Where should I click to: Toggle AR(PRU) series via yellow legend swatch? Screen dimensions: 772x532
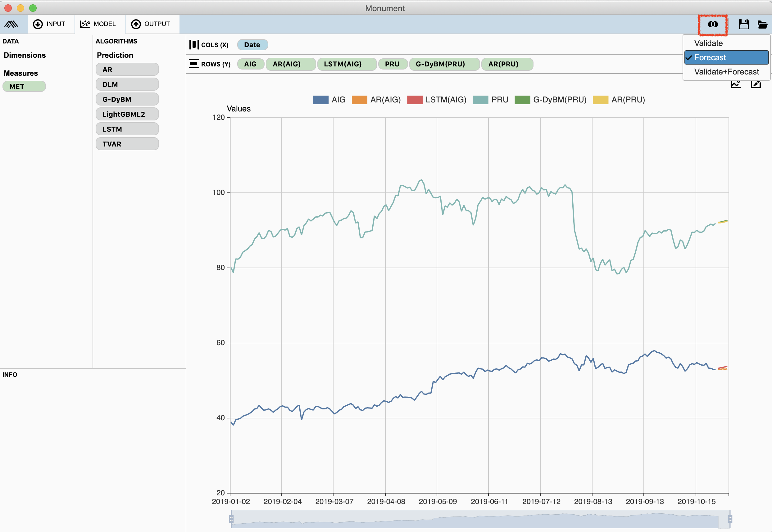600,100
